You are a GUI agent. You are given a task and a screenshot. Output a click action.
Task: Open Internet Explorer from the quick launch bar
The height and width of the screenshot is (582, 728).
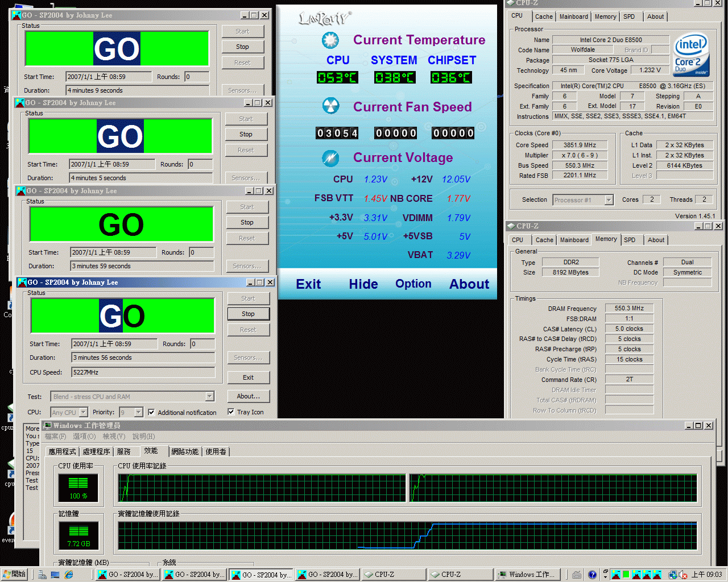coord(69,575)
